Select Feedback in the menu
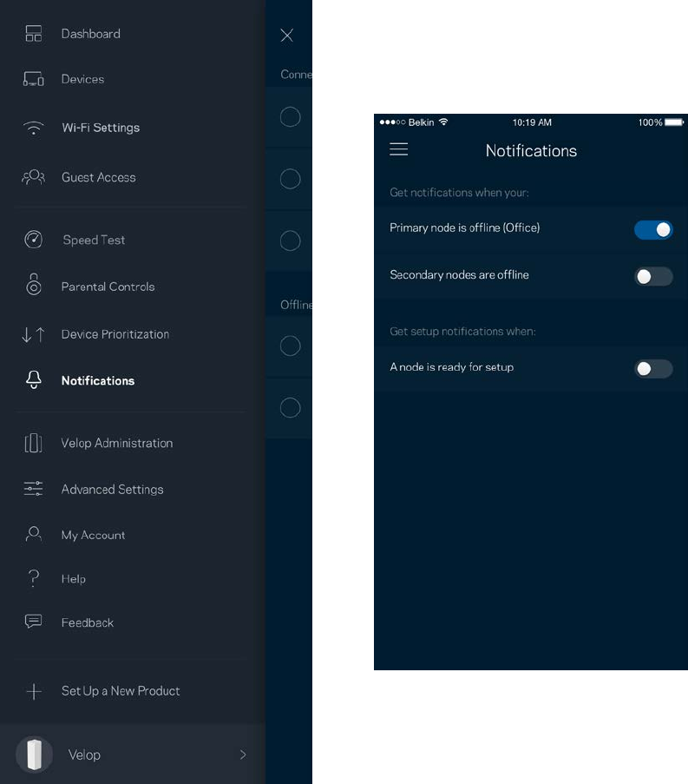The height and width of the screenshot is (784, 688). [88, 623]
